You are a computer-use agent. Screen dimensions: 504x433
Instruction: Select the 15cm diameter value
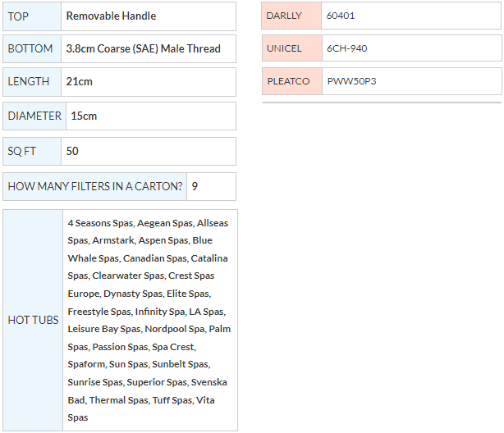point(84,116)
